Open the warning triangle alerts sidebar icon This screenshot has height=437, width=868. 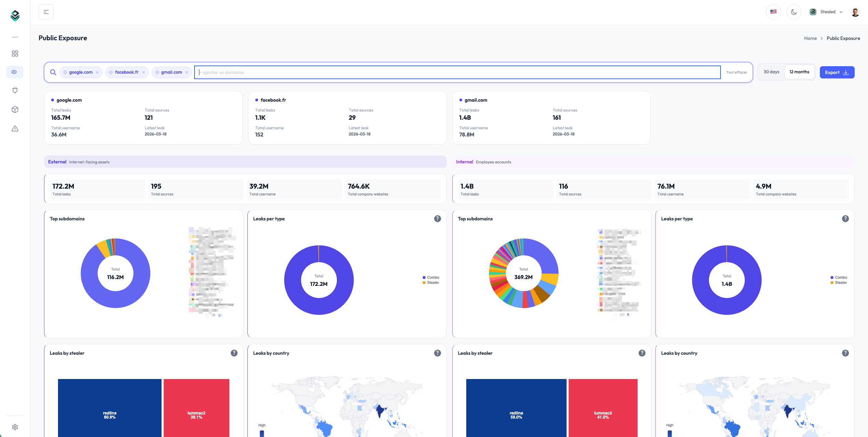15,129
